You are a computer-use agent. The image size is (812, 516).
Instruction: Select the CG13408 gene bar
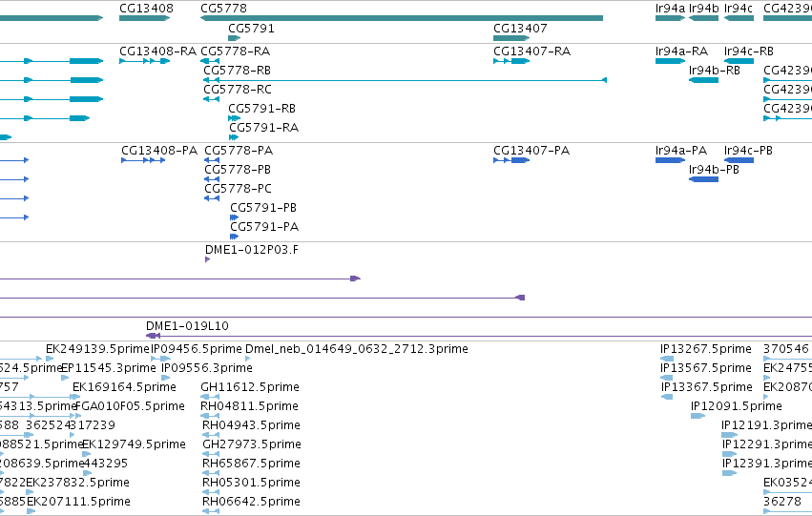click(144, 18)
